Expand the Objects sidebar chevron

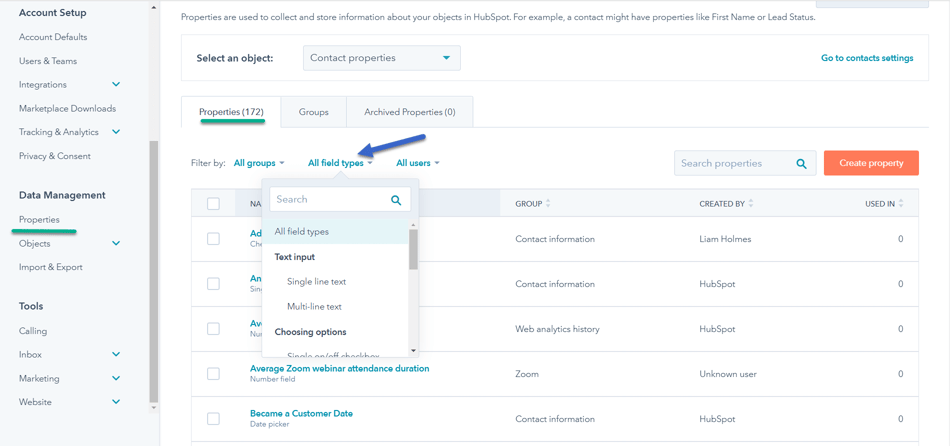pos(116,243)
